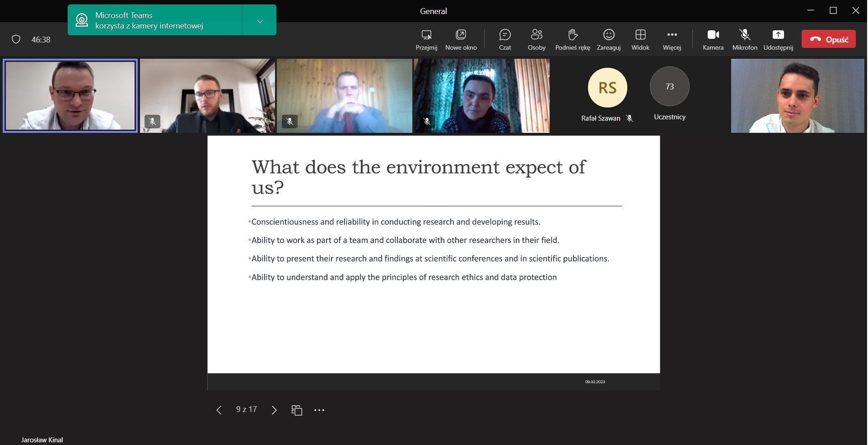Click the shield security icon

(x=16, y=39)
